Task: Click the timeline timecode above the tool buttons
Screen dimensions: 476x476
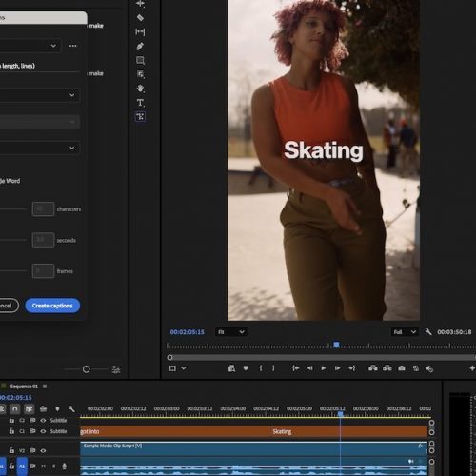Action: (16, 398)
